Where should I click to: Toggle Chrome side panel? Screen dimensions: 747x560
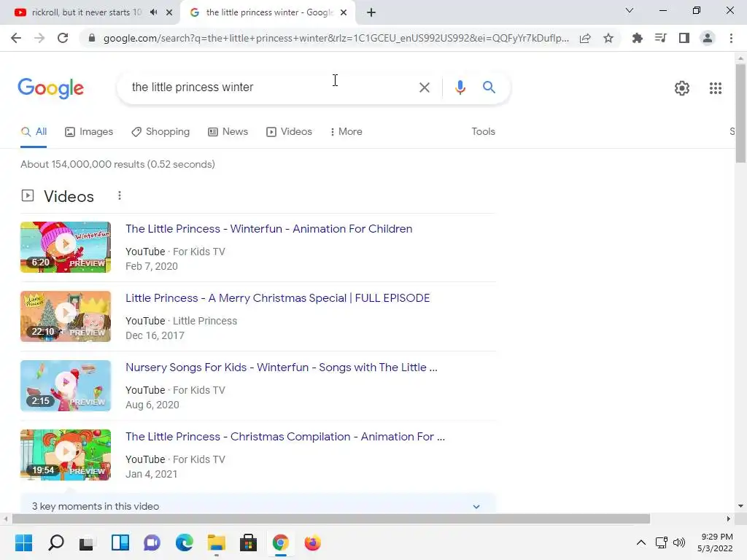(684, 38)
